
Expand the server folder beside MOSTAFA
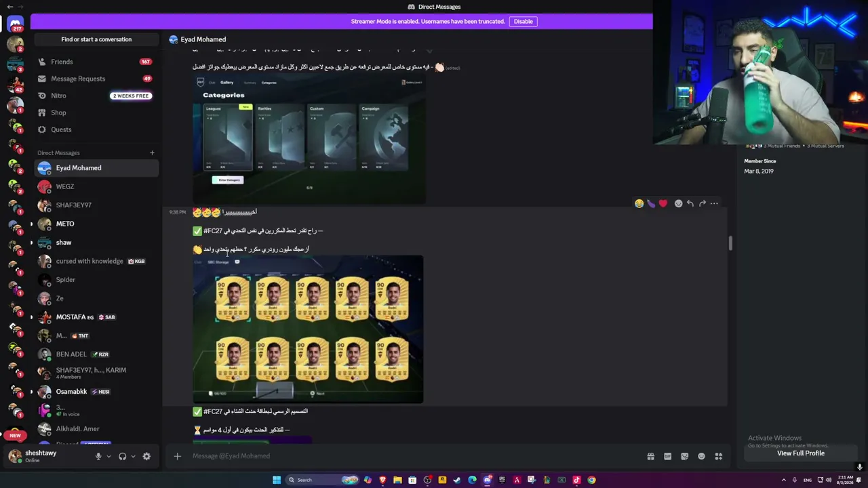(31, 317)
